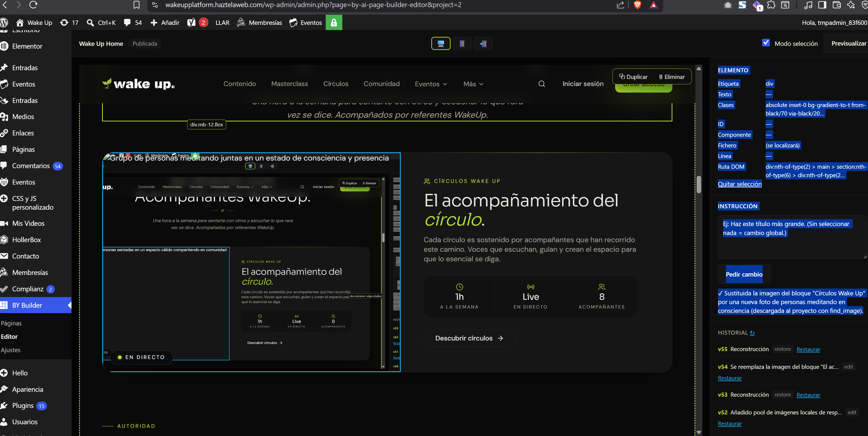This screenshot has width=868, height=436.
Task: Restore version v55 with Restaurar link
Action: coord(808,349)
